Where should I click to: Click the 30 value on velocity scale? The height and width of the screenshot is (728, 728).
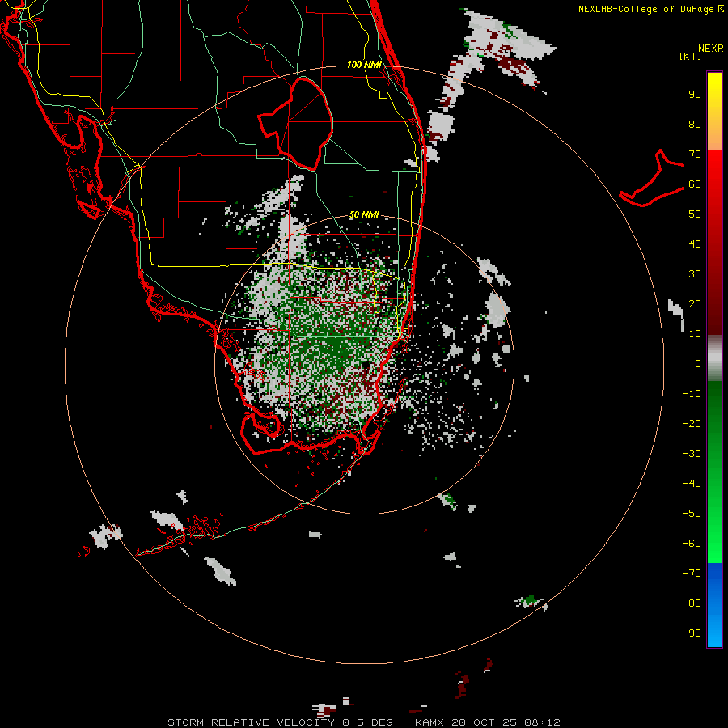click(695, 274)
